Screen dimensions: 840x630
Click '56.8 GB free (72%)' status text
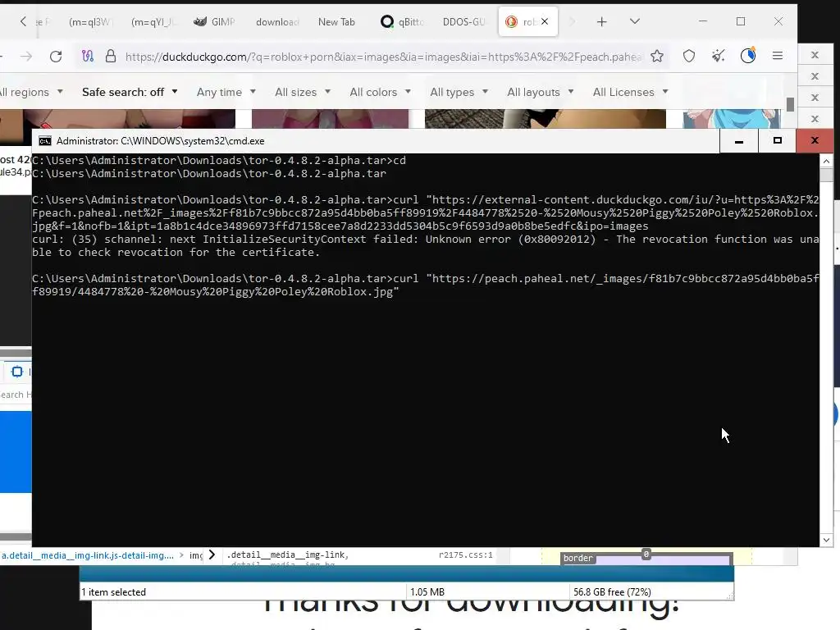point(612,592)
